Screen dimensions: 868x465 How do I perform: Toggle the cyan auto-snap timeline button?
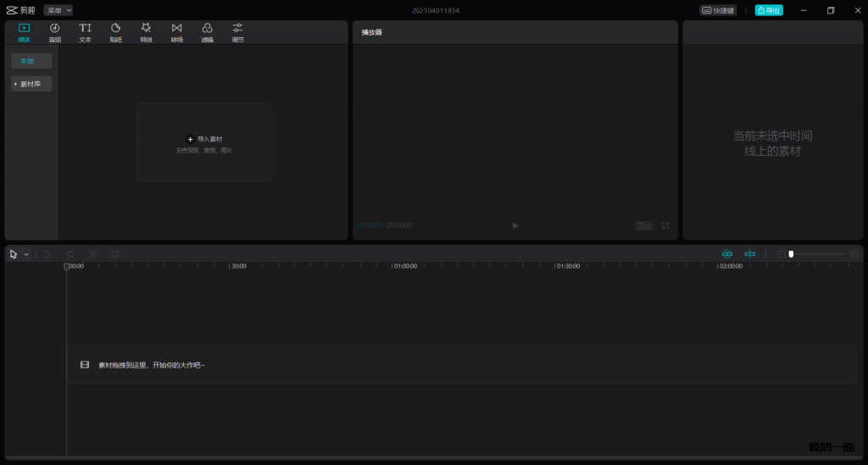coord(726,254)
